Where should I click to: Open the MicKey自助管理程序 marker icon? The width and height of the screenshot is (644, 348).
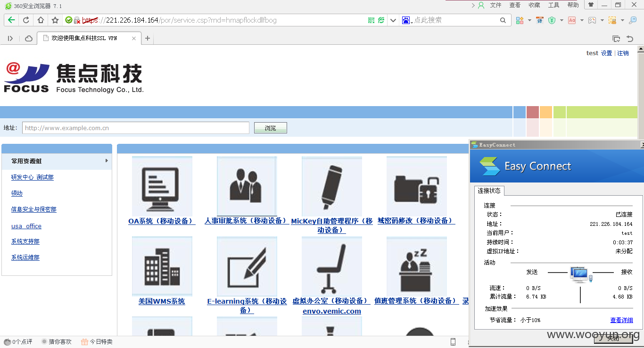332,186
